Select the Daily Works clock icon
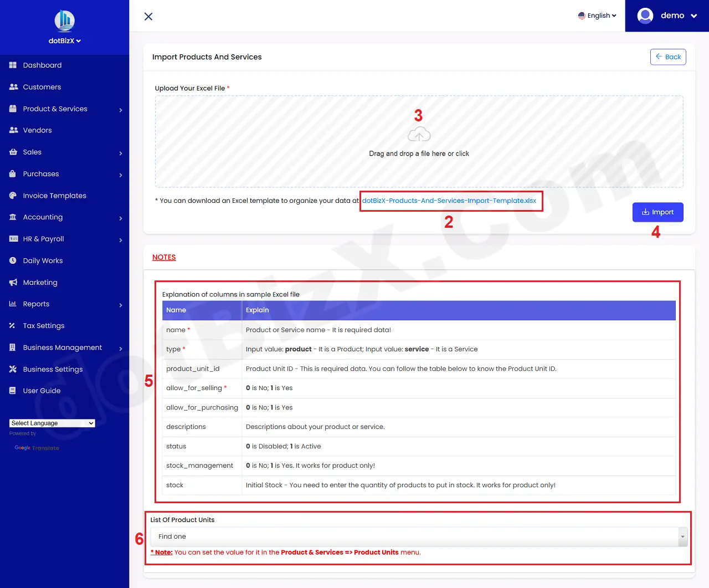 [12, 260]
